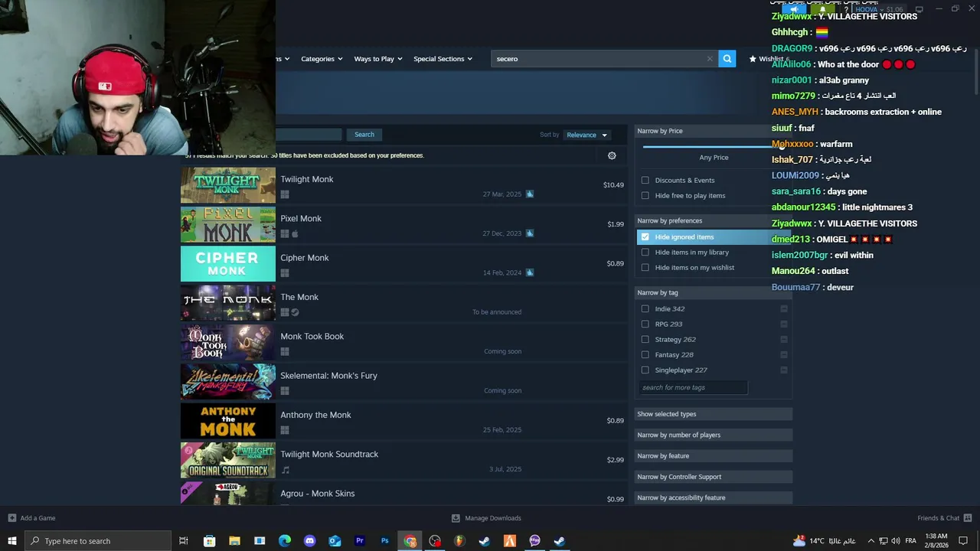Click the Monk Took Book thumbnail
The height and width of the screenshot is (551, 980).
(228, 343)
